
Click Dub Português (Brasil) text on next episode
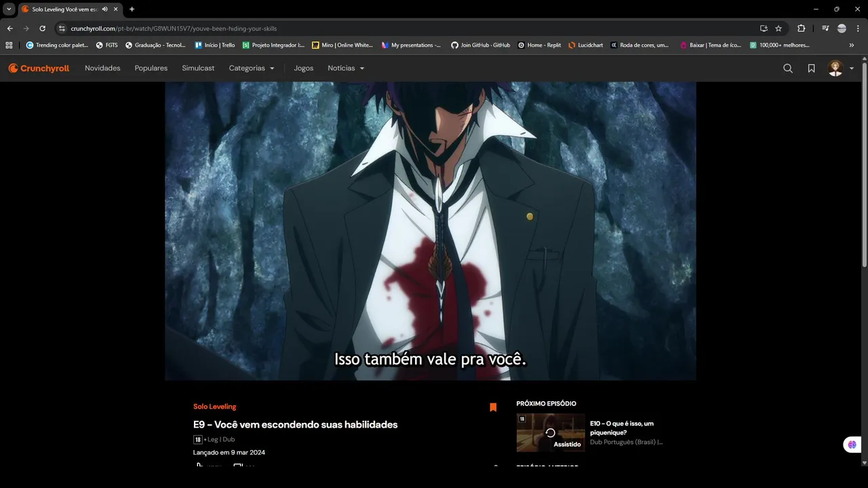point(627,442)
